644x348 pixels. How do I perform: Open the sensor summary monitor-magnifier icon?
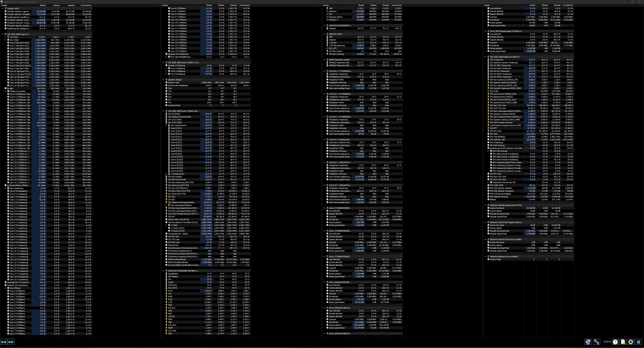tap(588, 342)
